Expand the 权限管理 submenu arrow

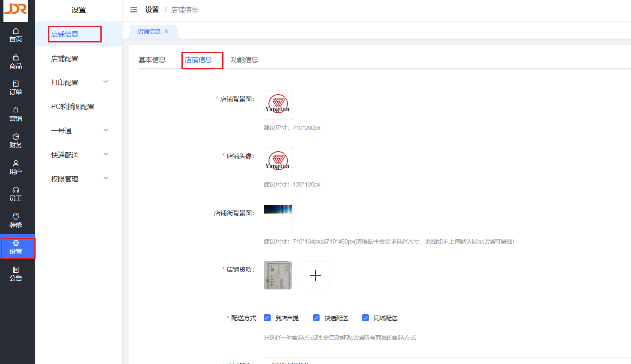[106, 178]
